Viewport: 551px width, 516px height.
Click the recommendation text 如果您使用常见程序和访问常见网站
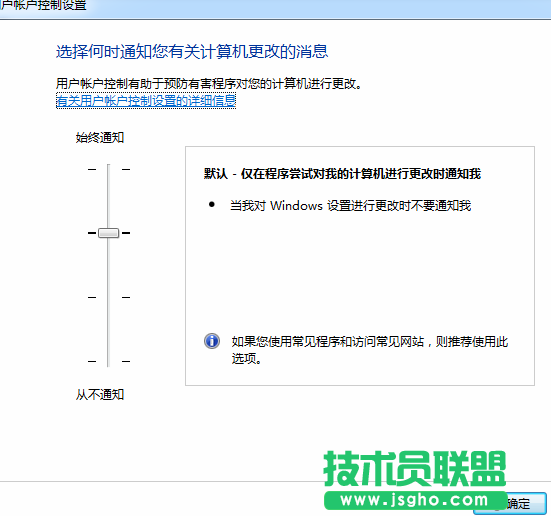(x=328, y=341)
